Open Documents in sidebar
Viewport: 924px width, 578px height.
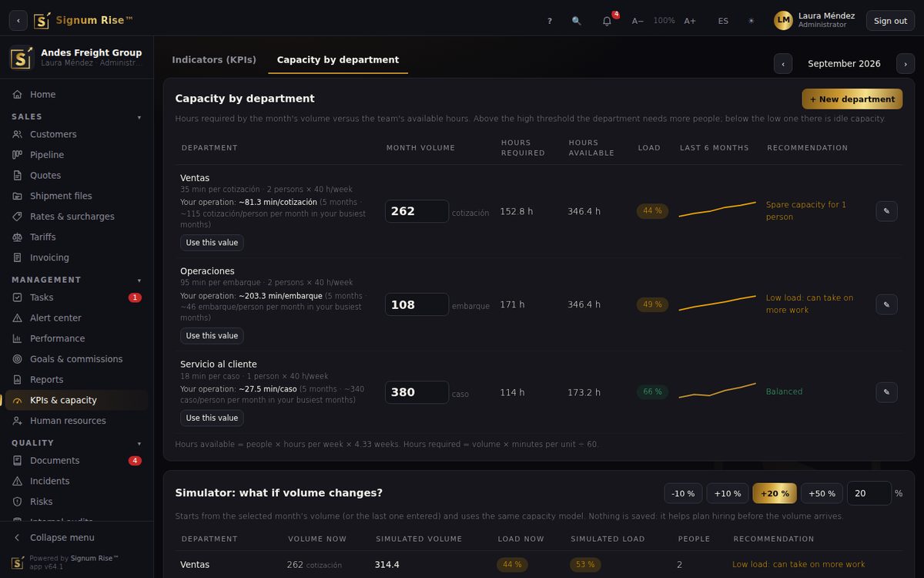tap(77, 461)
